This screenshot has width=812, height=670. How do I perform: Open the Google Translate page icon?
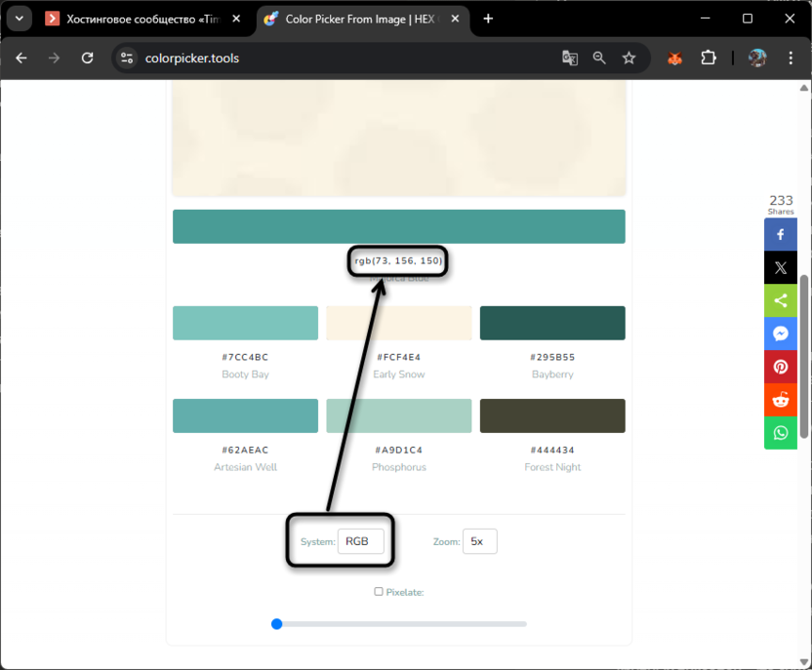[570, 58]
